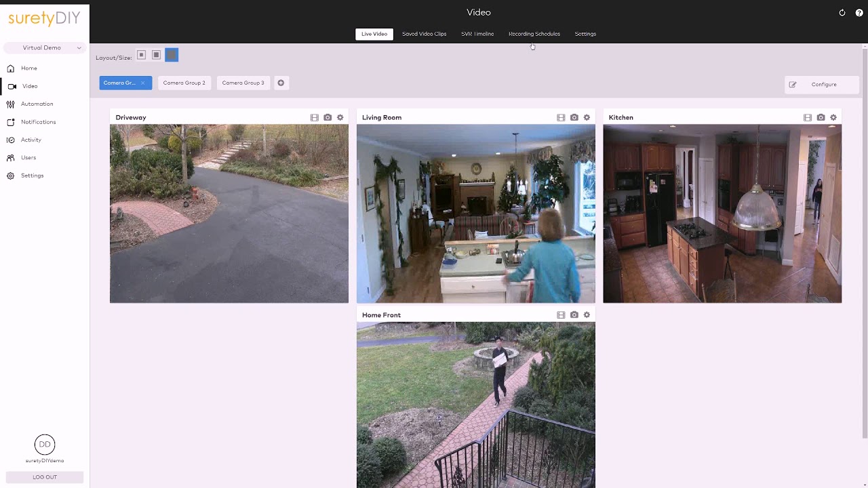Open the Saved Video Clips tab
The width and height of the screenshot is (868, 488).
click(x=424, y=34)
